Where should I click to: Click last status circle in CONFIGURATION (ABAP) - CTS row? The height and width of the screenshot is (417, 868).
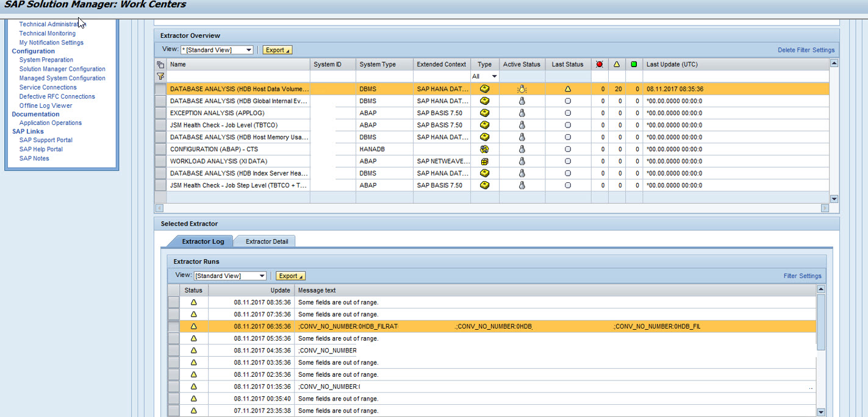click(568, 149)
